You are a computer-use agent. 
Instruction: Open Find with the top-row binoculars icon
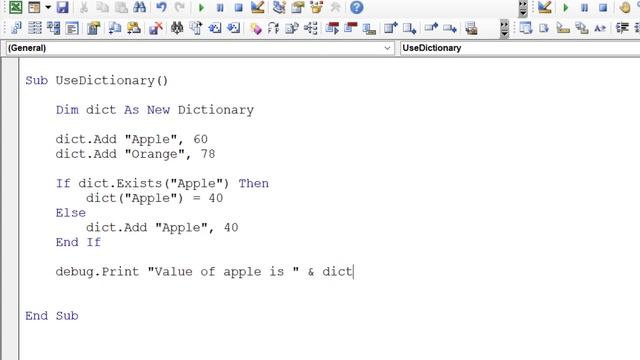140,7
